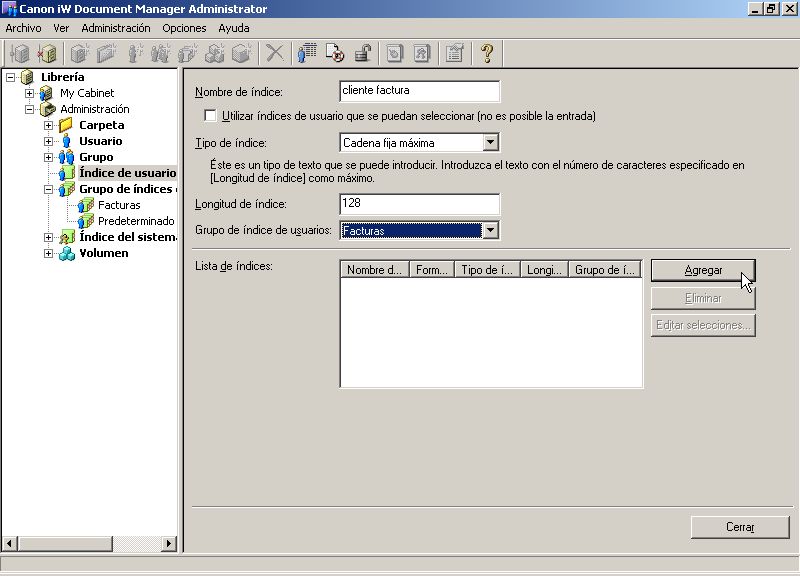Click the user with grid toolbar icon
This screenshot has height=576, width=800.
307,53
